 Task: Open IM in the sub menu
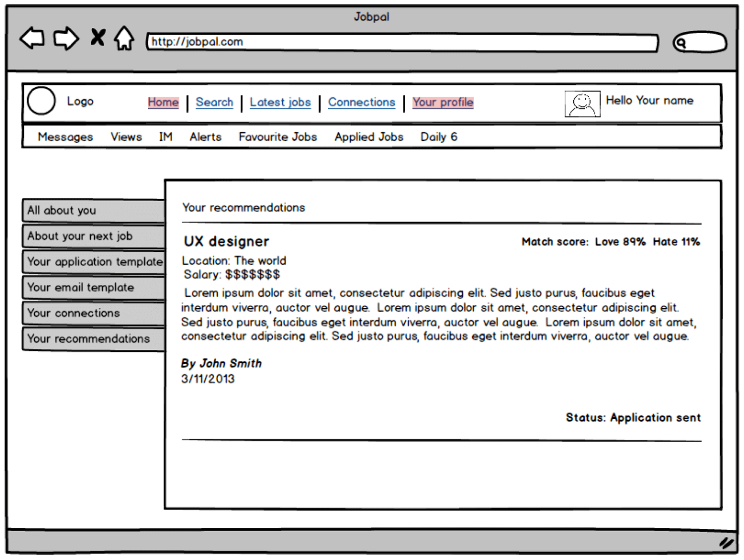click(x=166, y=137)
